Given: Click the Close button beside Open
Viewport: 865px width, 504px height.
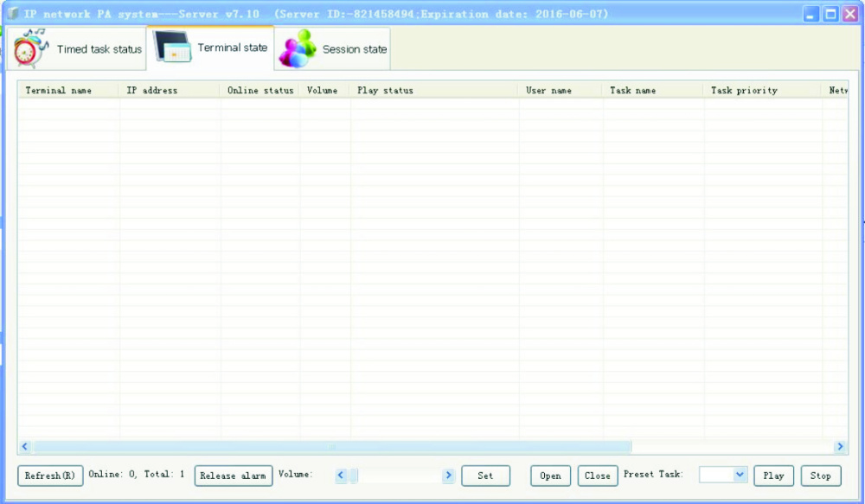Looking at the screenshot, I should (597, 475).
